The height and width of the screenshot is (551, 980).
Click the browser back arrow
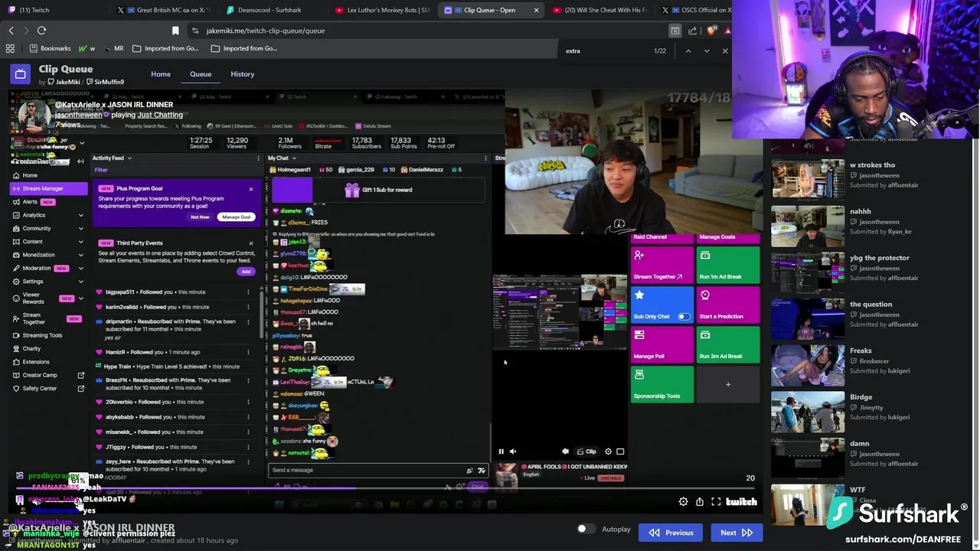[x=11, y=31]
